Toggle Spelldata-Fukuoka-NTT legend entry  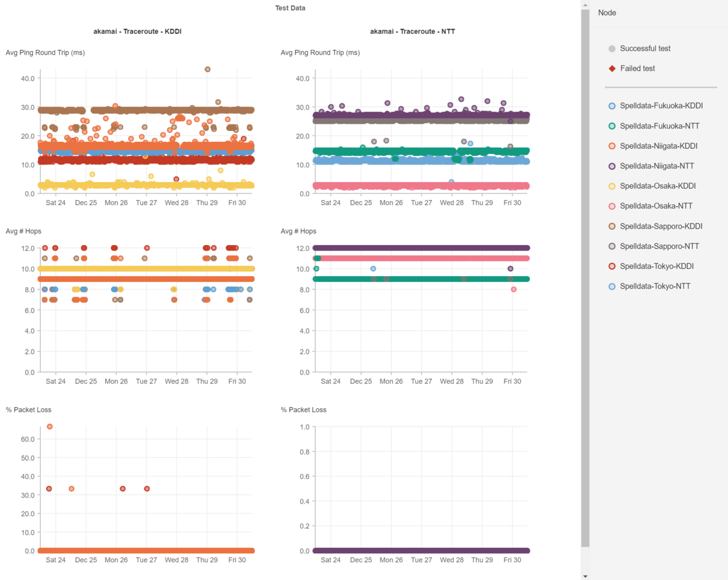click(653, 126)
